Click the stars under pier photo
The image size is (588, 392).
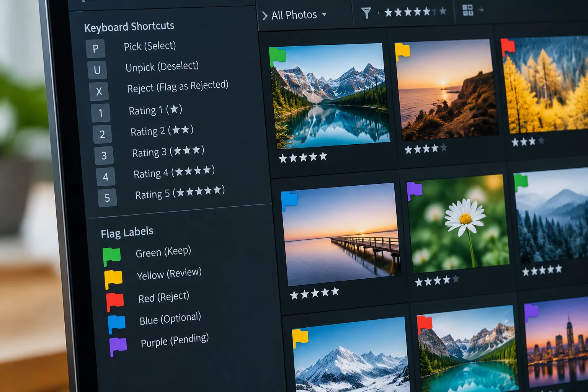(x=314, y=293)
